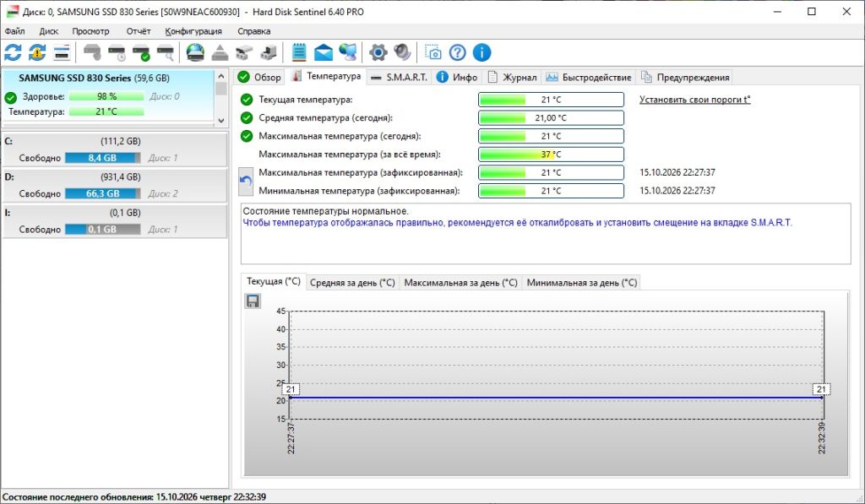Click the disk list scroll up arrow
This screenshot has height=504, width=865.
(221, 76)
